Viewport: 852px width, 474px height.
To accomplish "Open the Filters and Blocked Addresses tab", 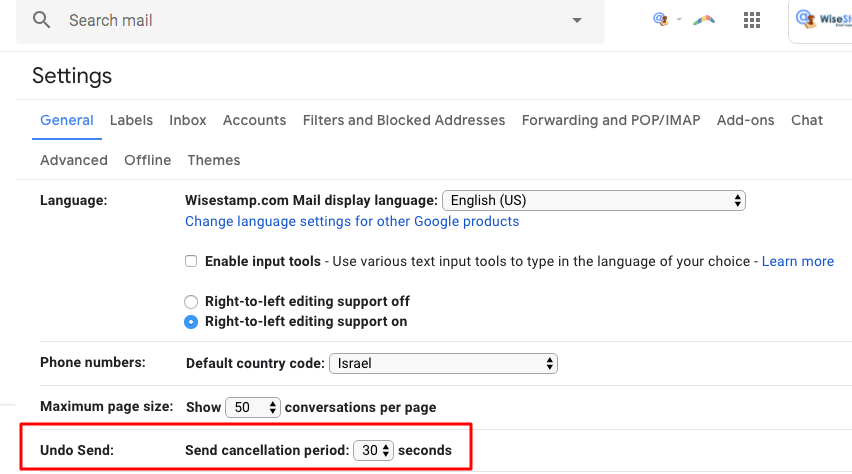I will 404,120.
